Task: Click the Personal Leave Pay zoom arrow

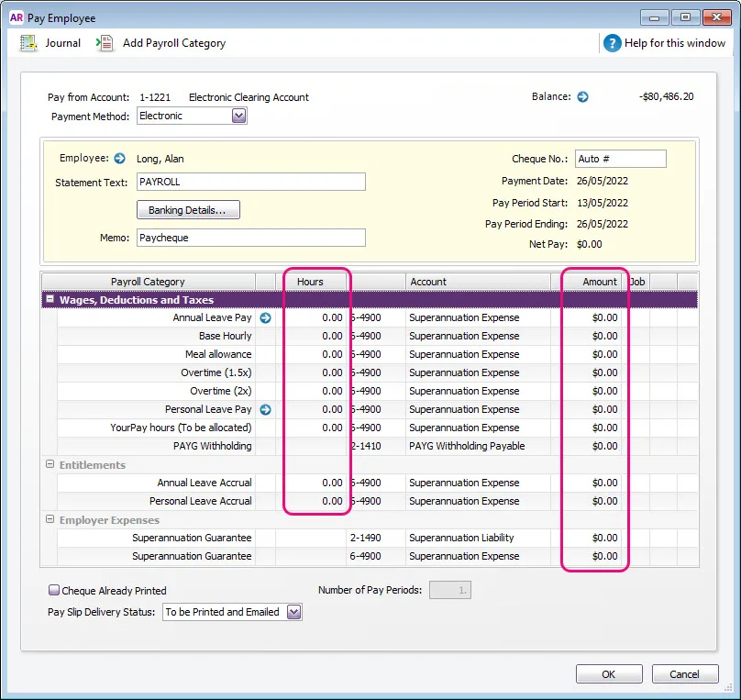Action: (x=265, y=409)
